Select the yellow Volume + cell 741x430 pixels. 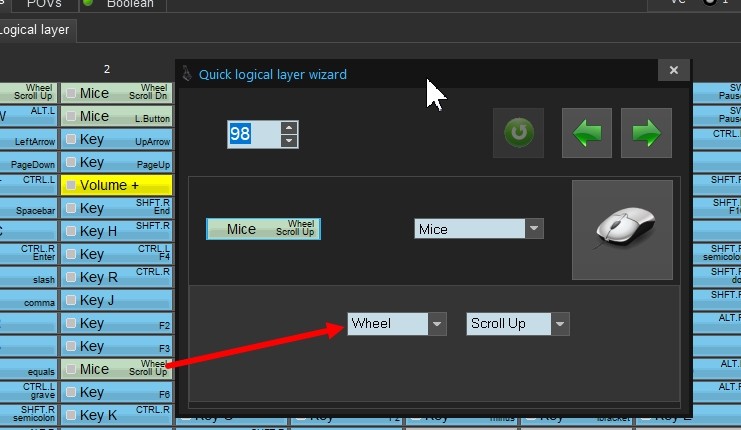117,185
